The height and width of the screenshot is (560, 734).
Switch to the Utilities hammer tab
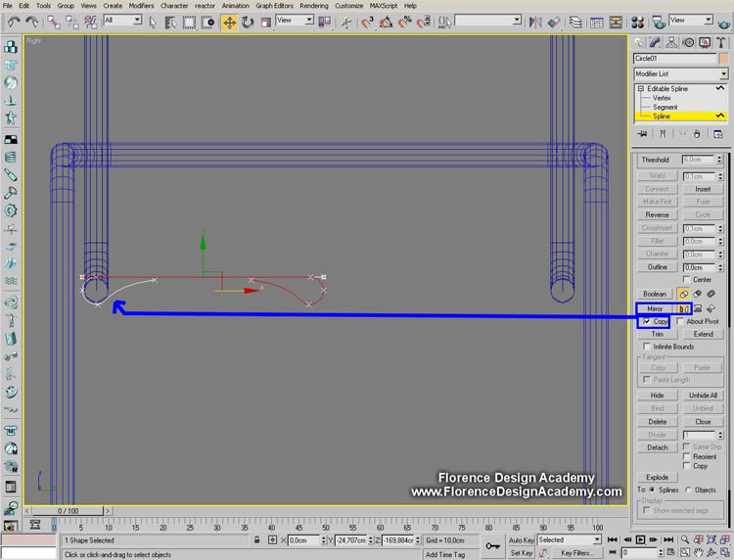(x=719, y=42)
